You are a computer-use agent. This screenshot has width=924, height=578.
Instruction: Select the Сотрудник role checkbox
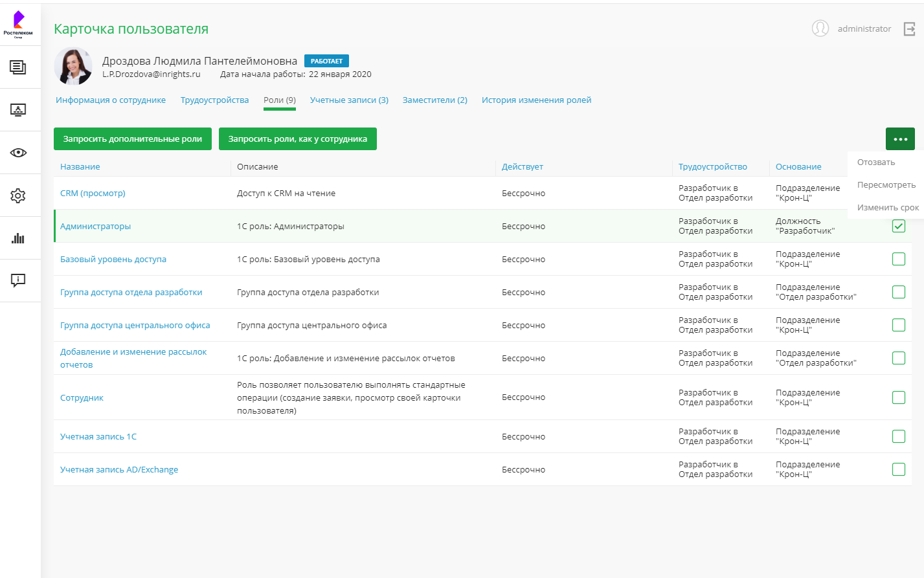click(899, 397)
